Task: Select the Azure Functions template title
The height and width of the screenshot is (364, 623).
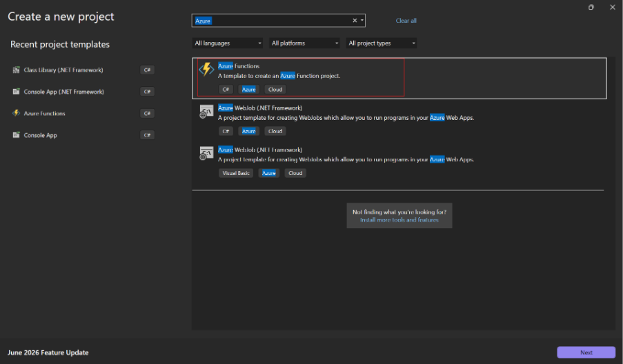Action: coord(239,66)
